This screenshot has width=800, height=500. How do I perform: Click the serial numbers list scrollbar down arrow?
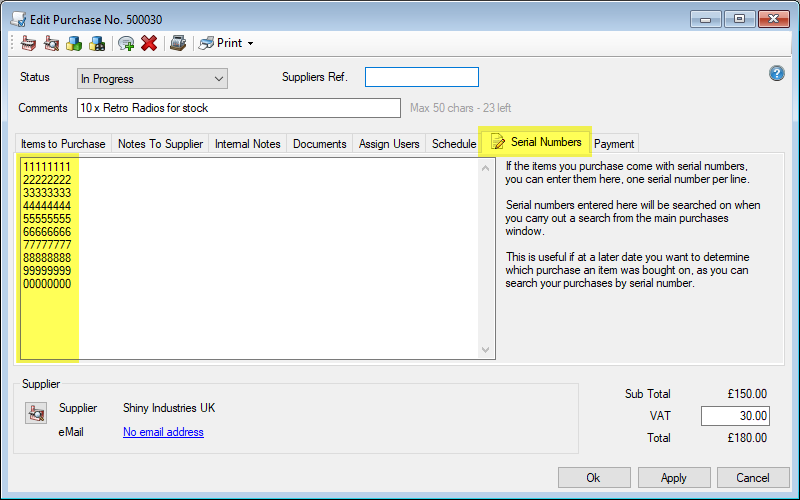[487, 350]
